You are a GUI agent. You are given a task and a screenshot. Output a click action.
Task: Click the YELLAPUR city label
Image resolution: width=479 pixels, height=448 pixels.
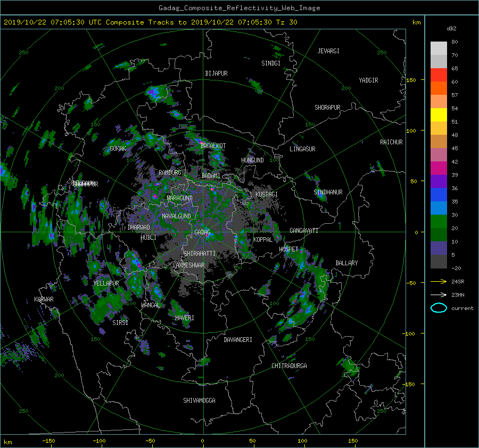point(106,283)
